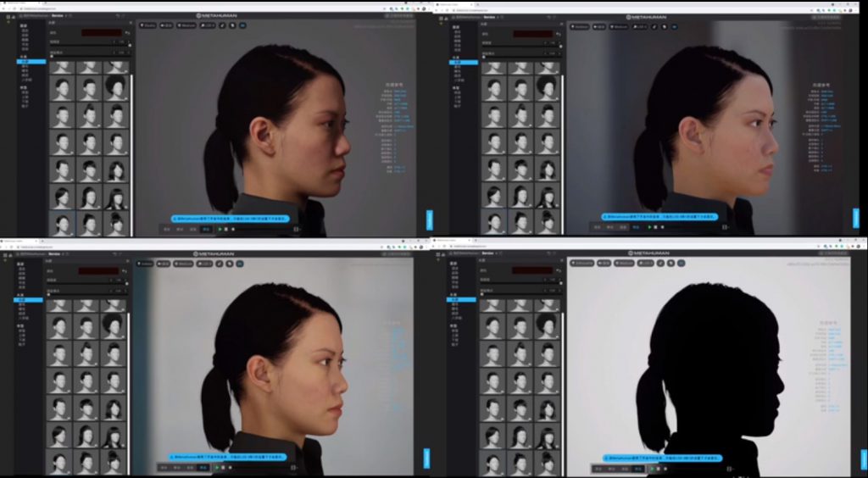
Task: Open LOD 0 dropdown in bottom-left window
Action: [205, 264]
